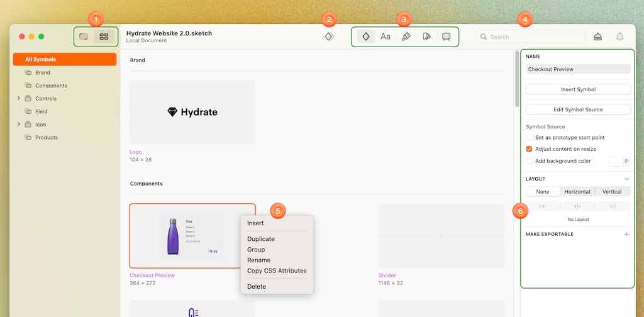
Task: Select the Brand group label in the sidebar
Action: (43, 73)
